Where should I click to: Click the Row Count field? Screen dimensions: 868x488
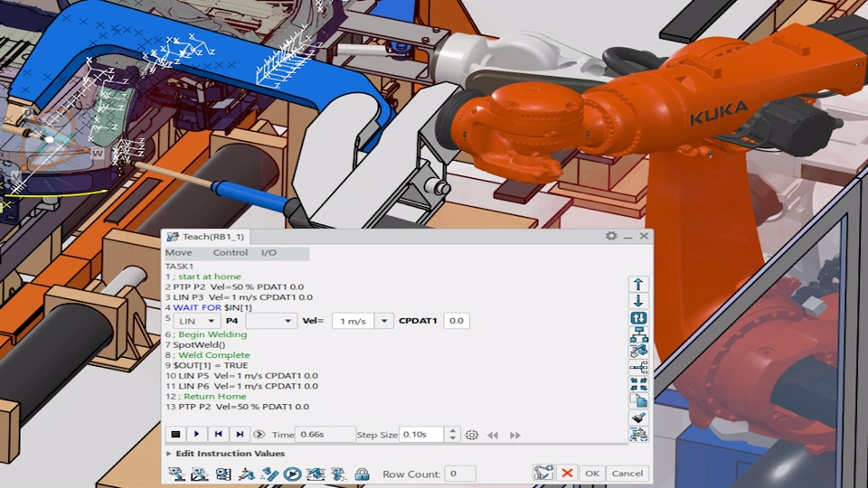click(x=459, y=474)
